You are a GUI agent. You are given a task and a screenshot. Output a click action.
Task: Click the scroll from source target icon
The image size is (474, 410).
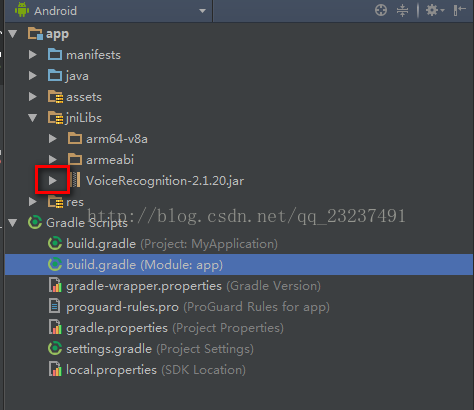click(x=381, y=10)
